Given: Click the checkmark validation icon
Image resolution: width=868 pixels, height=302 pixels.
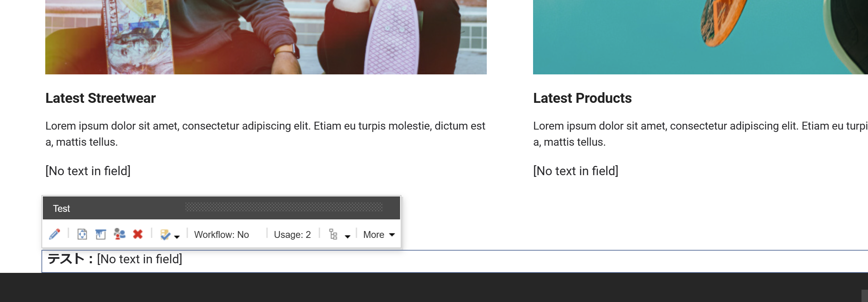Looking at the screenshot, I should [165, 234].
